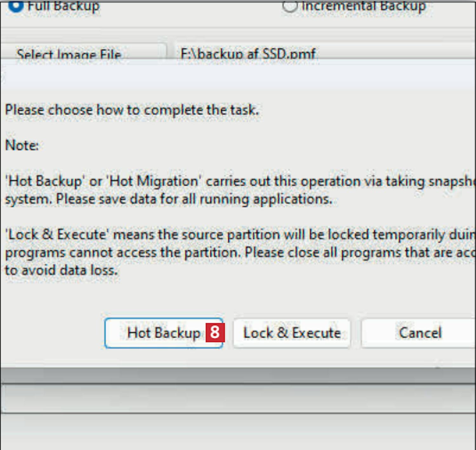
Task: Click the dark gray bar beneath the dialog
Action: (238, 376)
